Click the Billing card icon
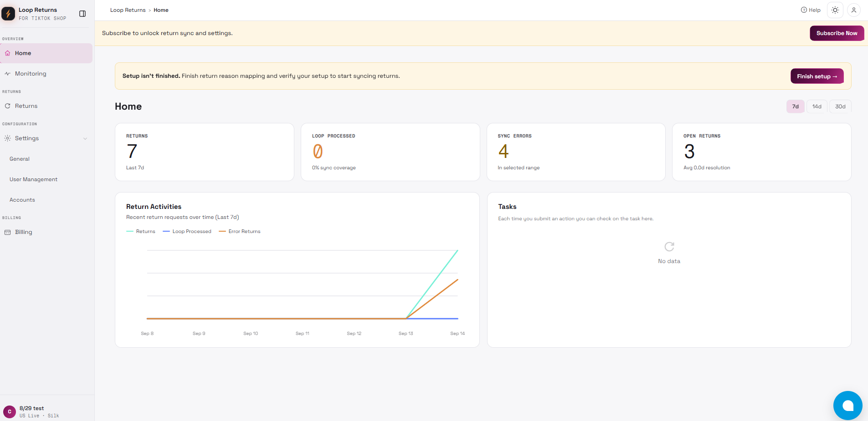 click(7, 232)
